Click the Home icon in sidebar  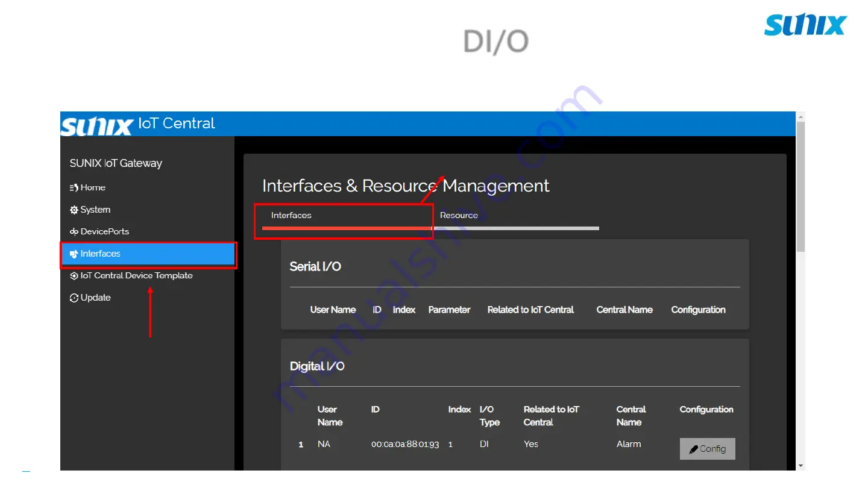(74, 187)
